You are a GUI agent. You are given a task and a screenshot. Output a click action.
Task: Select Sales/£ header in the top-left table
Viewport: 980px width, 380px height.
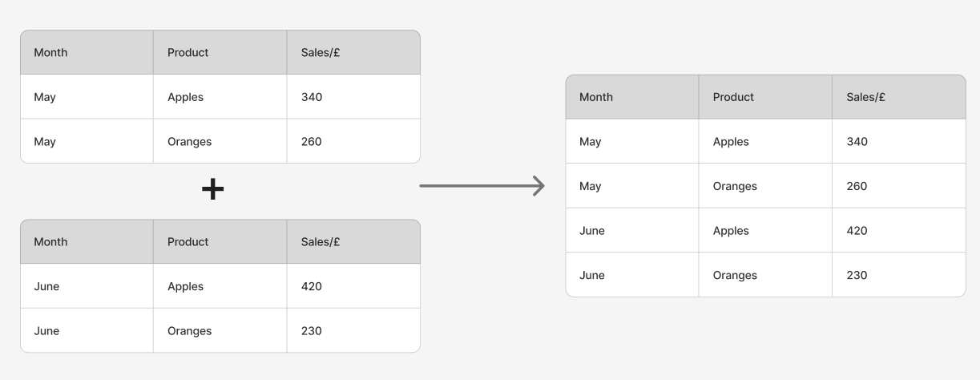point(321,53)
